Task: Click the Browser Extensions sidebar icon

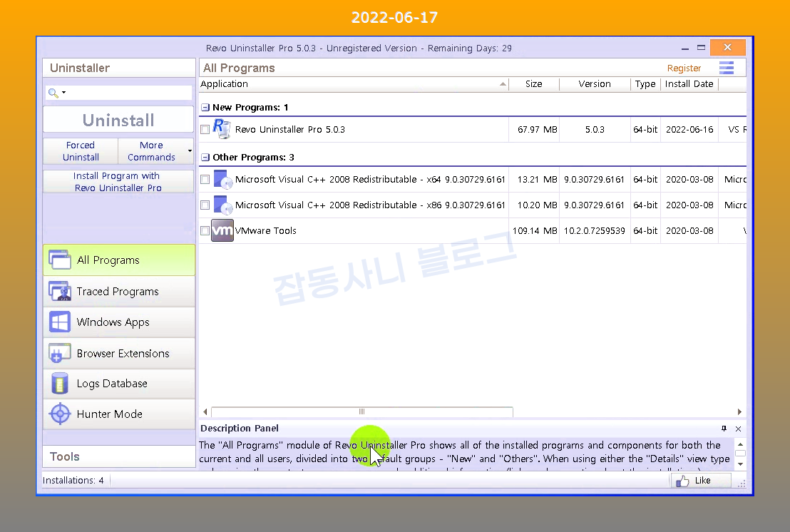Action: [x=60, y=353]
